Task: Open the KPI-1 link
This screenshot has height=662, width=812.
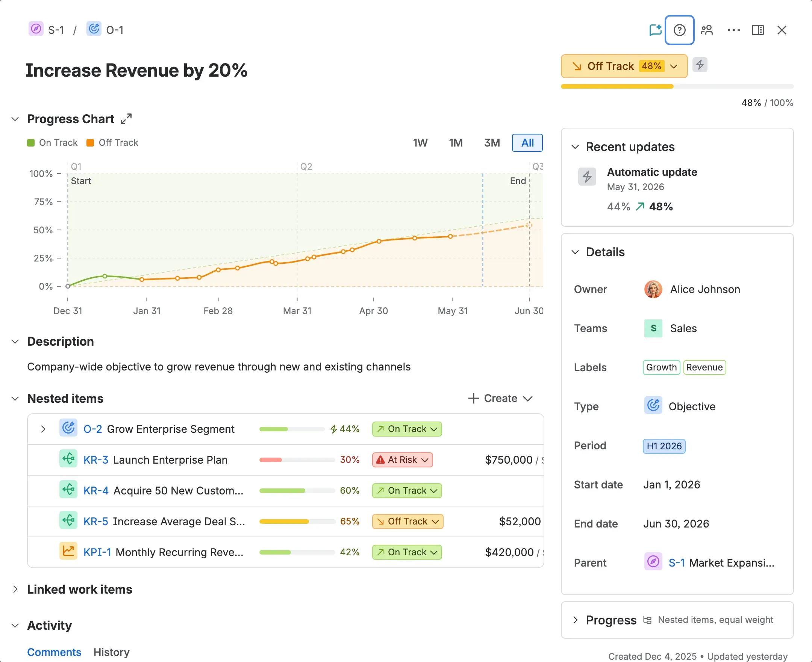Action: 97,552
